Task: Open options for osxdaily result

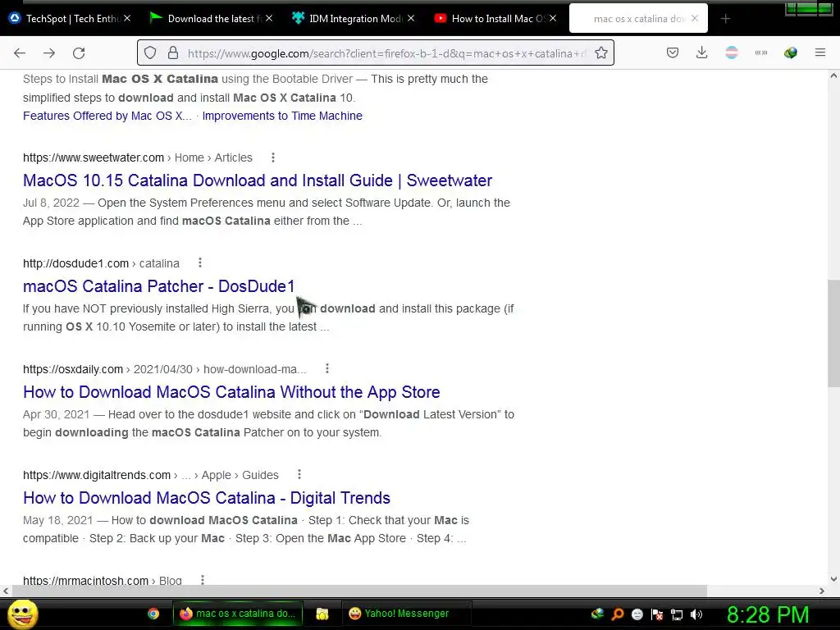Action: click(x=326, y=368)
